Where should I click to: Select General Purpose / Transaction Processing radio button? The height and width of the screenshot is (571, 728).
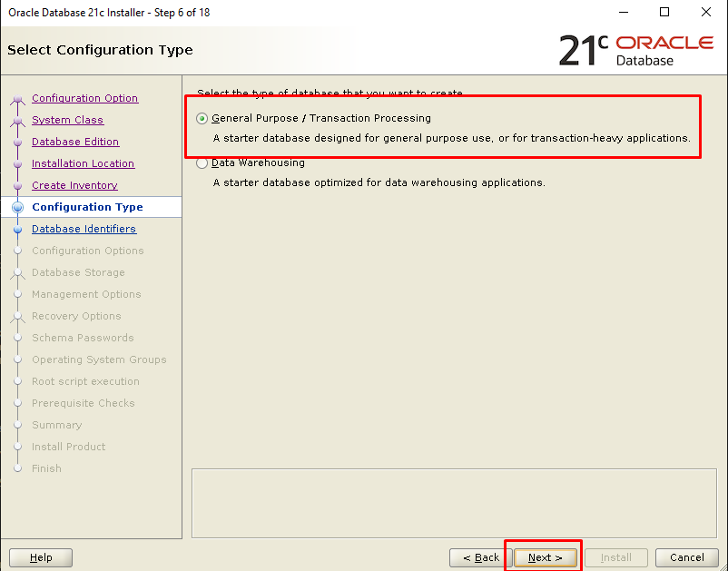point(202,118)
